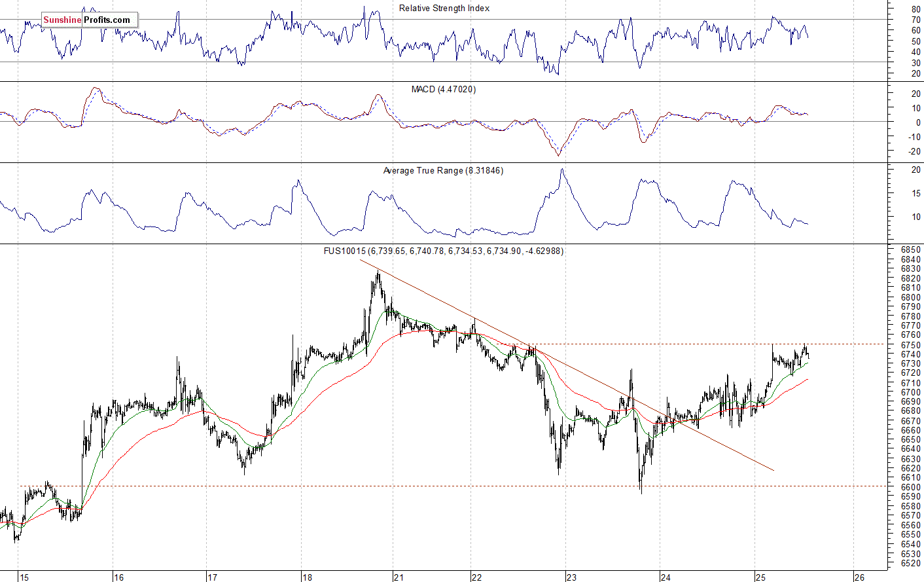Click the 18 date label
Image resolution: width=924 pixels, height=582 pixels.
[x=308, y=577]
